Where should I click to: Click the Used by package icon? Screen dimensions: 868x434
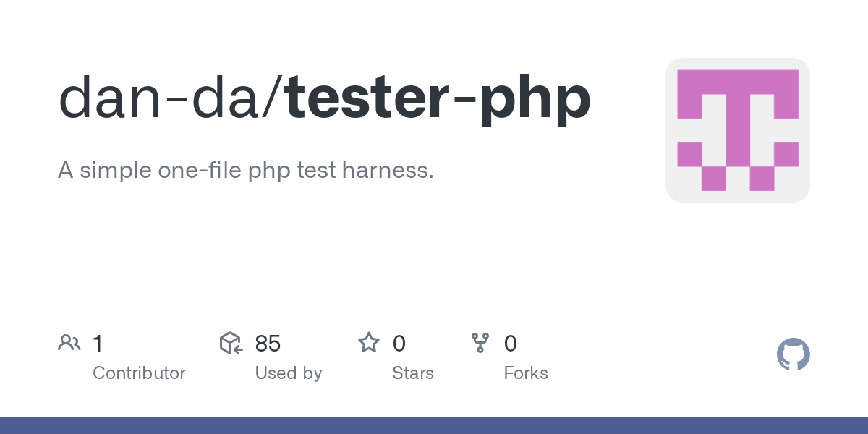(230, 343)
